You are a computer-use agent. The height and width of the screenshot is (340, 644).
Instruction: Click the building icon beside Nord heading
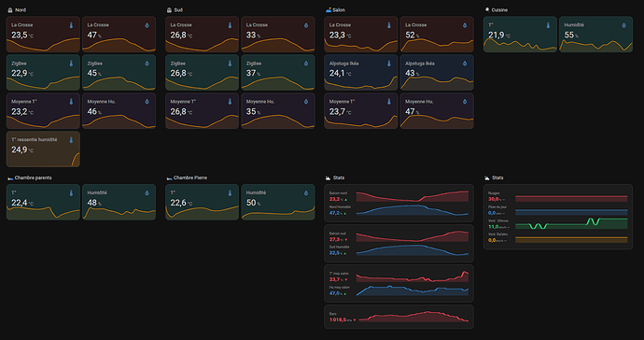coord(10,10)
